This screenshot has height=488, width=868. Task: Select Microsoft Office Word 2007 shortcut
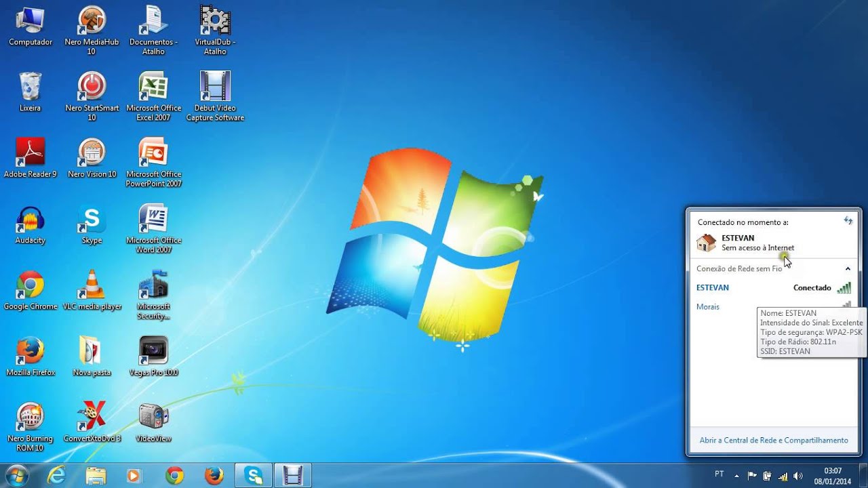click(153, 228)
